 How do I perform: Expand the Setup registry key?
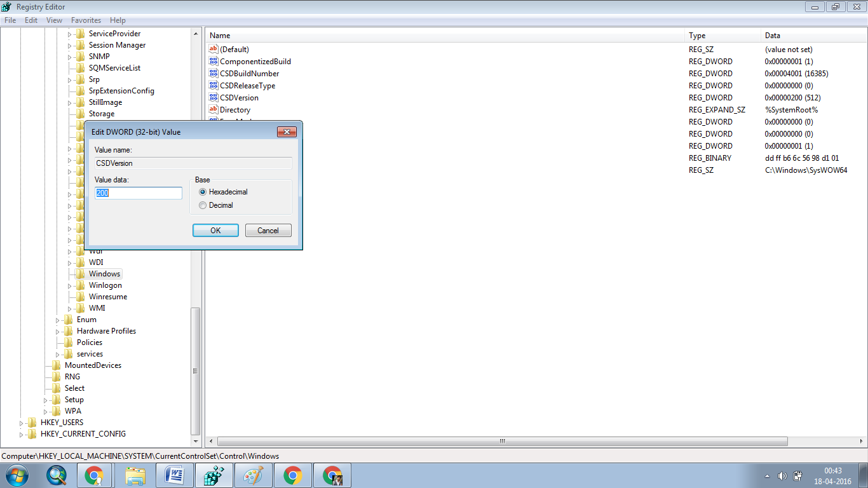click(x=45, y=399)
